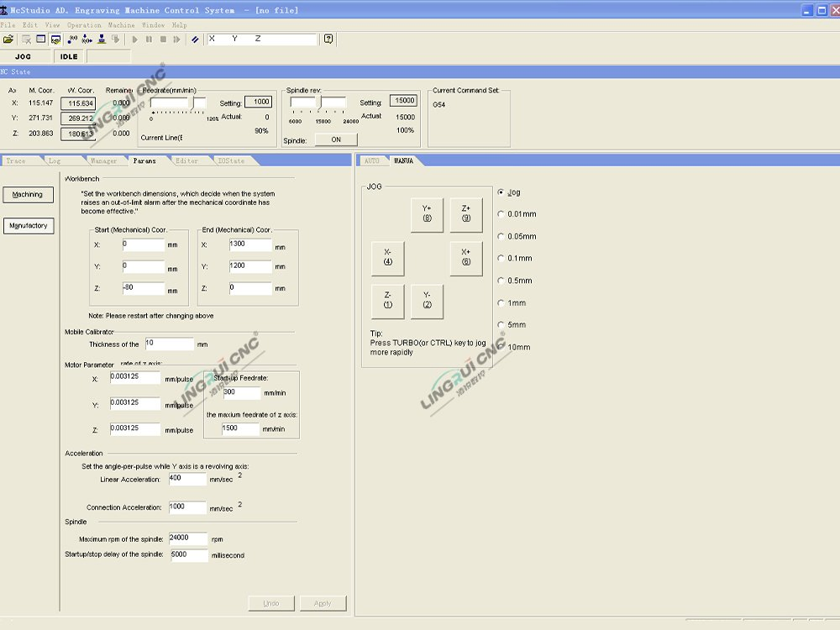Image resolution: width=840 pixels, height=630 pixels.
Task: Choose the 10mm step radio button
Action: (x=501, y=347)
